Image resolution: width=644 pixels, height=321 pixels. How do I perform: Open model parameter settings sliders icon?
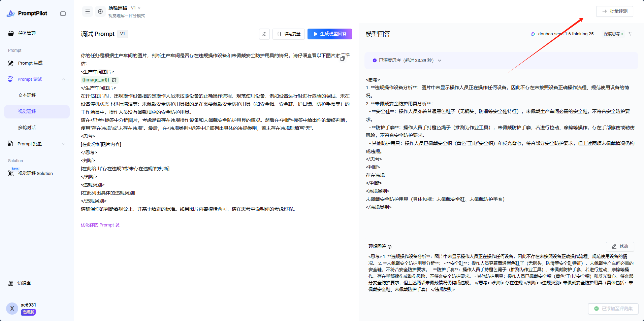[x=630, y=34]
